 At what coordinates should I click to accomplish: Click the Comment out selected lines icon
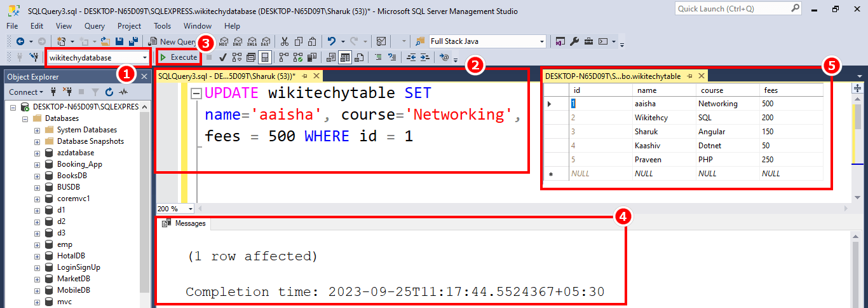pos(377,57)
